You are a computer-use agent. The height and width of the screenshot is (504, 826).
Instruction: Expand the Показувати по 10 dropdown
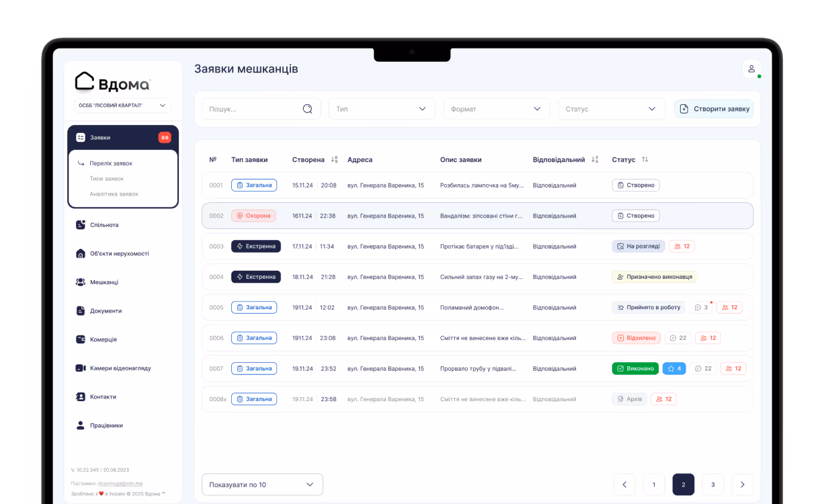(x=262, y=485)
